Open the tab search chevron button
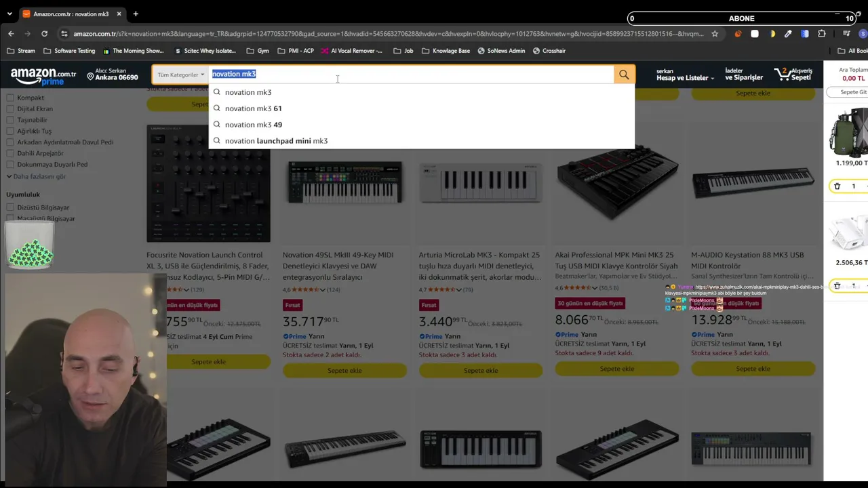 [x=9, y=14]
